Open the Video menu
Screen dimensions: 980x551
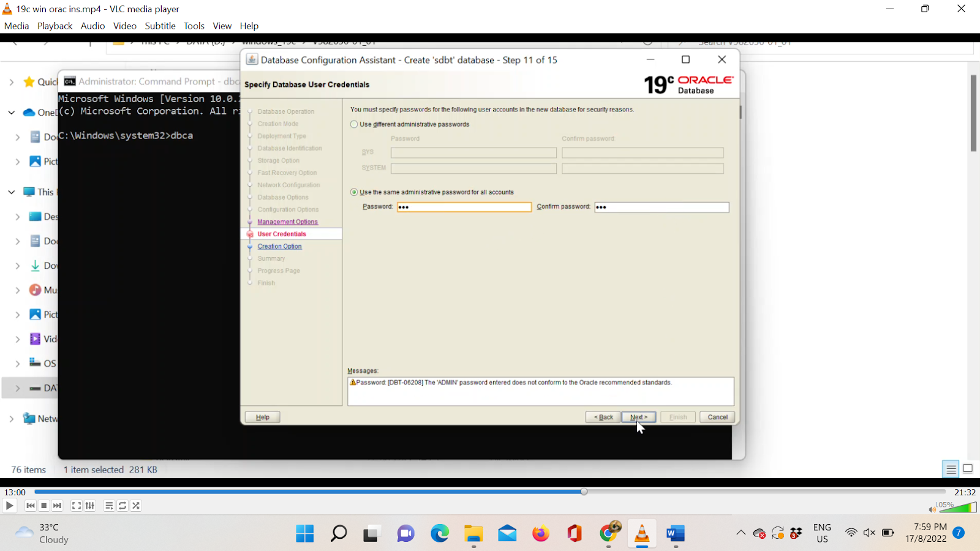click(x=125, y=26)
